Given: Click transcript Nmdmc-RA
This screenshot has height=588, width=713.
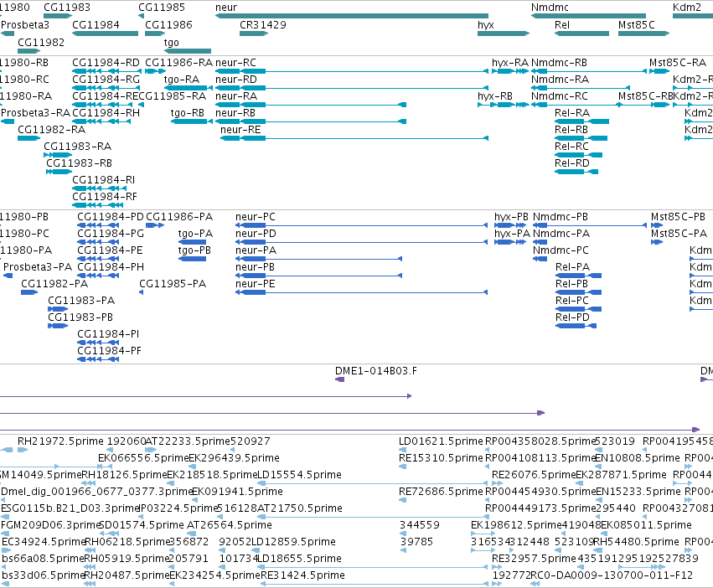Looking at the screenshot, I should [560, 79].
